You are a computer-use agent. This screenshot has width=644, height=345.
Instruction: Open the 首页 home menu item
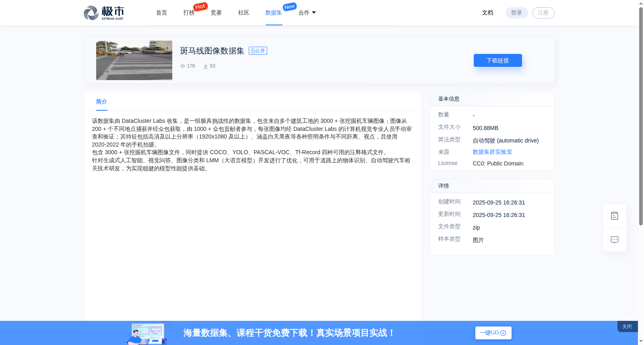tap(161, 13)
